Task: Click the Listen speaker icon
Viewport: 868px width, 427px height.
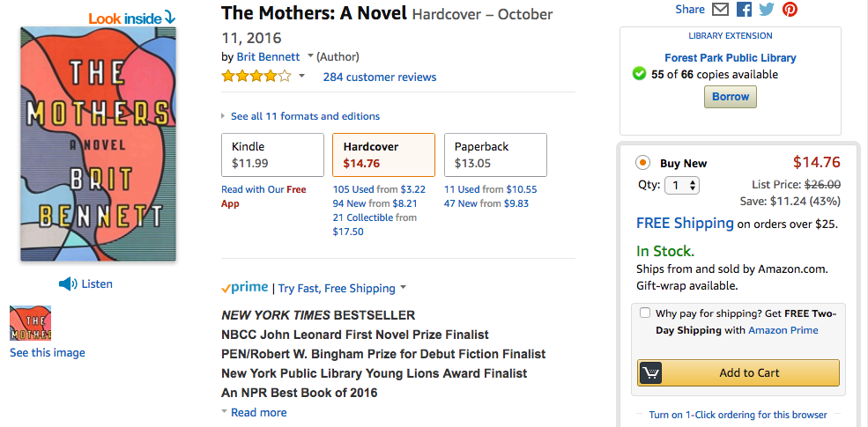Action: pyautogui.click(x=68, y=283)
